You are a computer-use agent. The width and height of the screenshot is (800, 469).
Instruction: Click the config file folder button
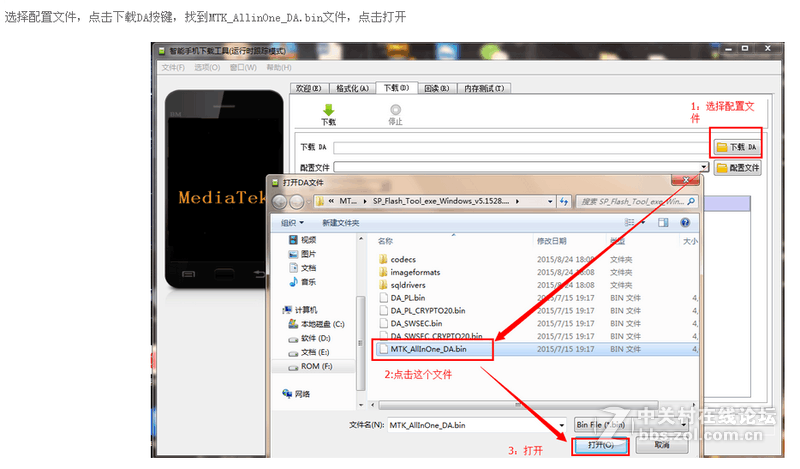click(738, 168)
